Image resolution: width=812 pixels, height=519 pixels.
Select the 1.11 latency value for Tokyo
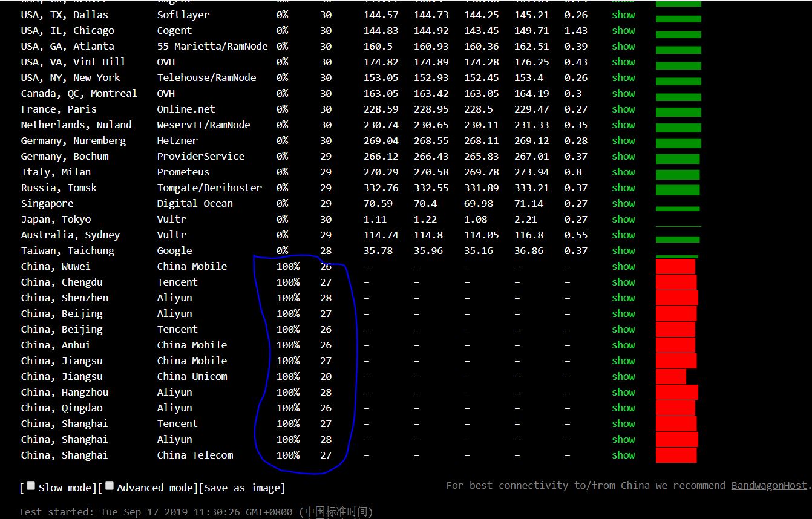click(375, 219)
